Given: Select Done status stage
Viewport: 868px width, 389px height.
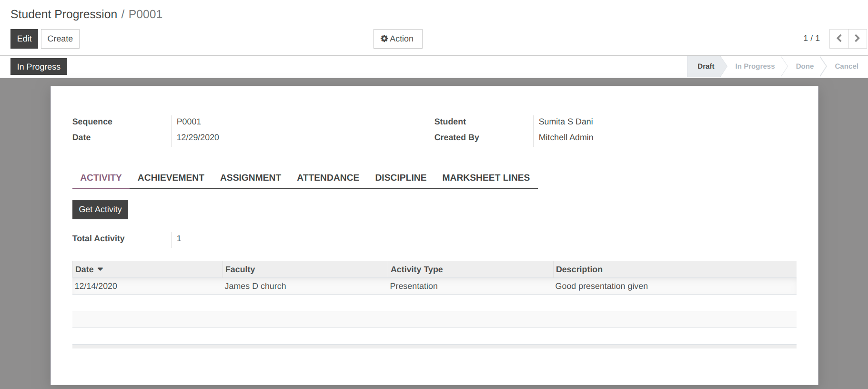Looking at the screenshot, I should pos(805,66).
